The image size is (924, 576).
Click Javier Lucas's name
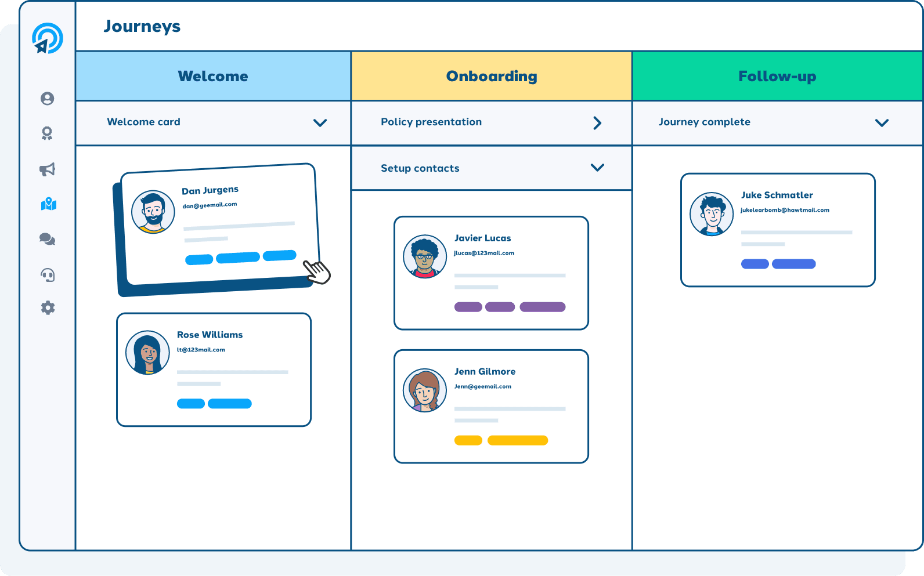click(482, 238)
